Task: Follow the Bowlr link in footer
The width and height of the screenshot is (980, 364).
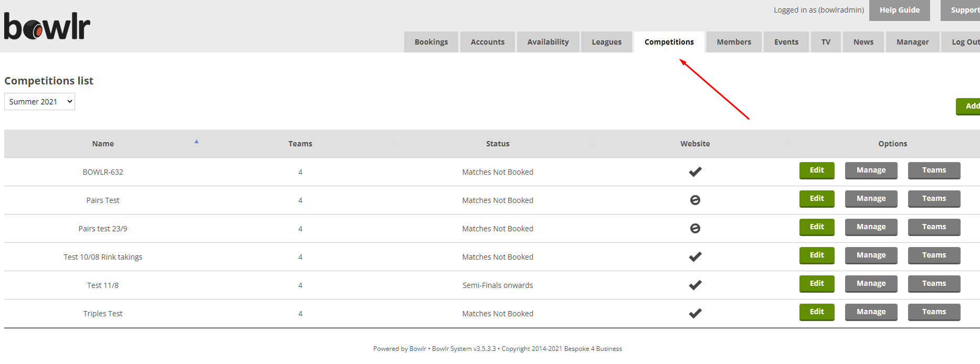Action: coord(418,349)
